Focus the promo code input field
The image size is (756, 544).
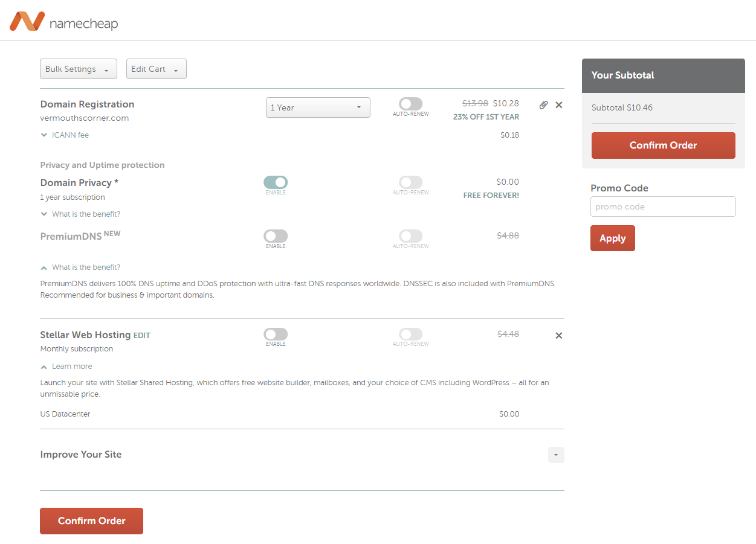(x=663, y=206)
